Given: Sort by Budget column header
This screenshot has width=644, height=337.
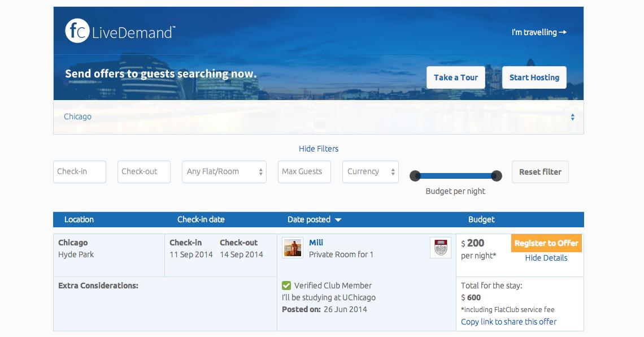Looking at the screenshot, I should pyautogui.click(x=481, y=219).
